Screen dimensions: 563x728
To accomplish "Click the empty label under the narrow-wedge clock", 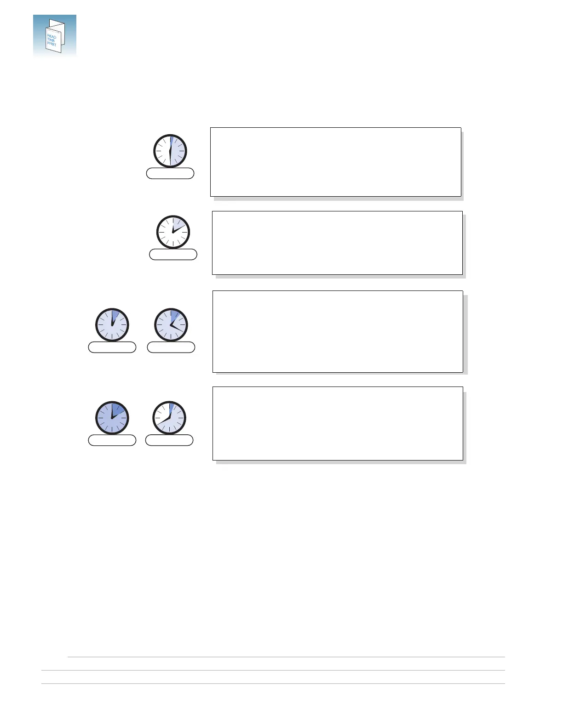I will click(112, 347).
